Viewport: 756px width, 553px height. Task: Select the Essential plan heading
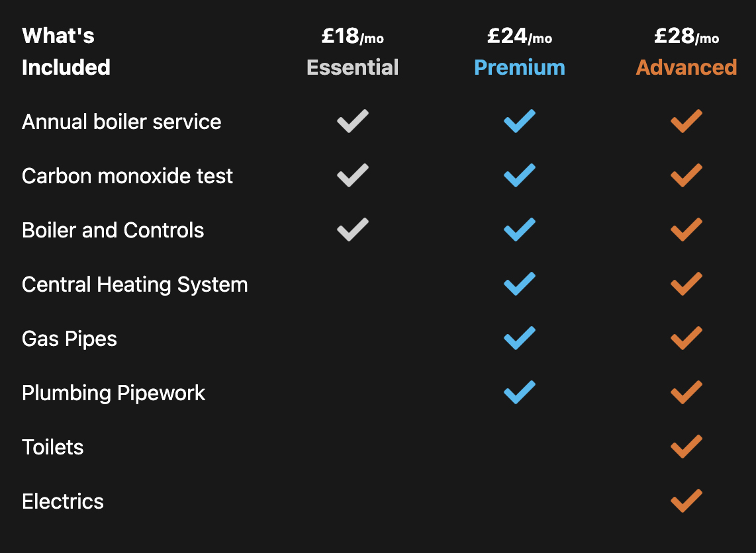pos(353,67)
